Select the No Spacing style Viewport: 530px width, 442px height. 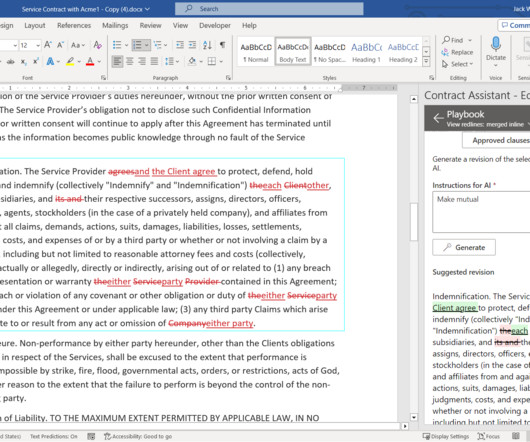tap(330, 52)
